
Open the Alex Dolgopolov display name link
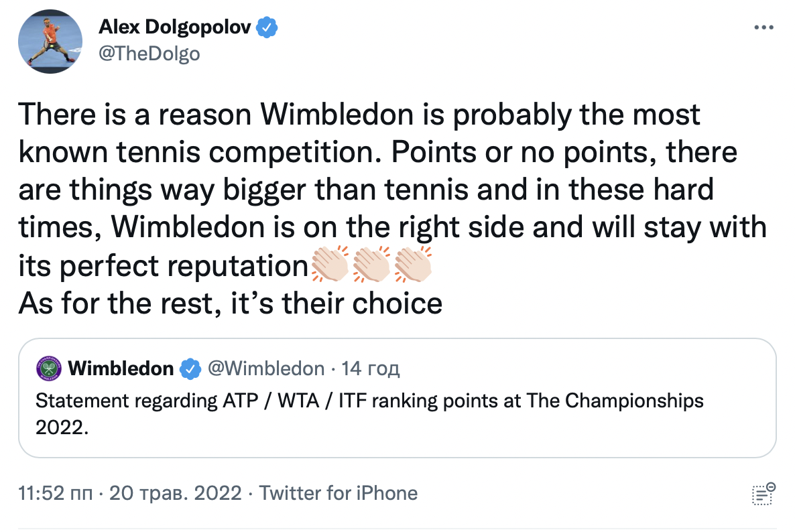176,27
